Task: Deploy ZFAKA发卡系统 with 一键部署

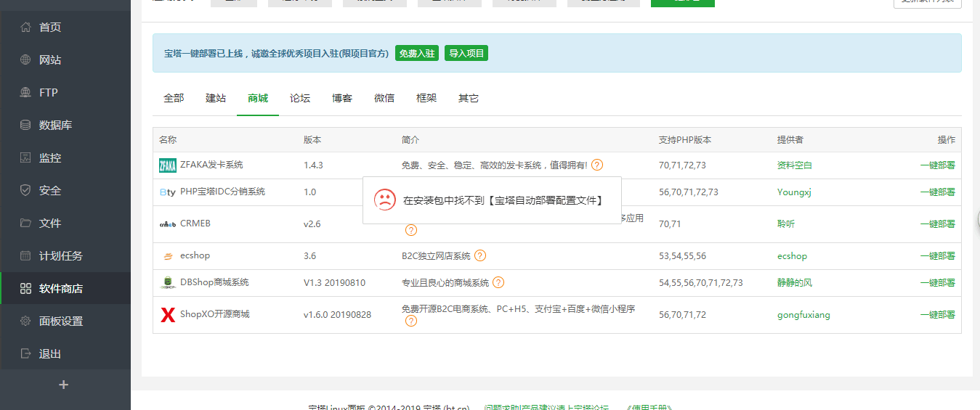Action: tap(937, 165)
